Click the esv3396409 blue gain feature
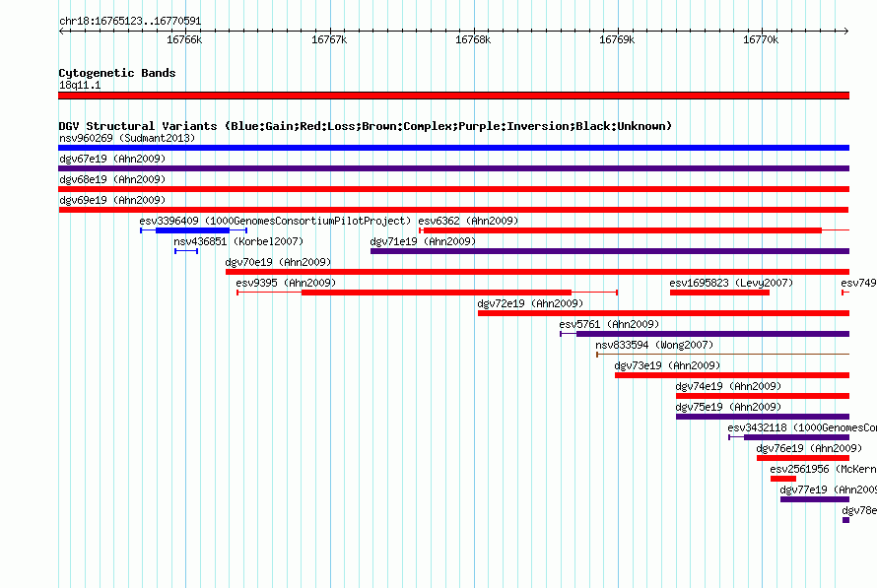Screen dimensions: 877x588 (x=193, y=230)
